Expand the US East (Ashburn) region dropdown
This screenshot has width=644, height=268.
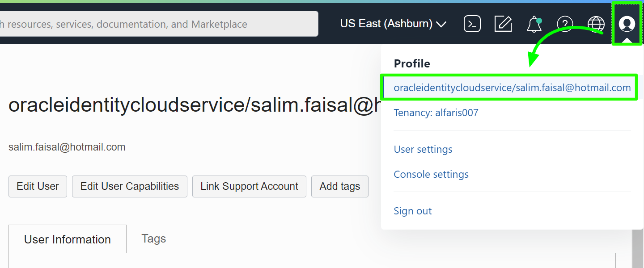(x=393, y=24)
